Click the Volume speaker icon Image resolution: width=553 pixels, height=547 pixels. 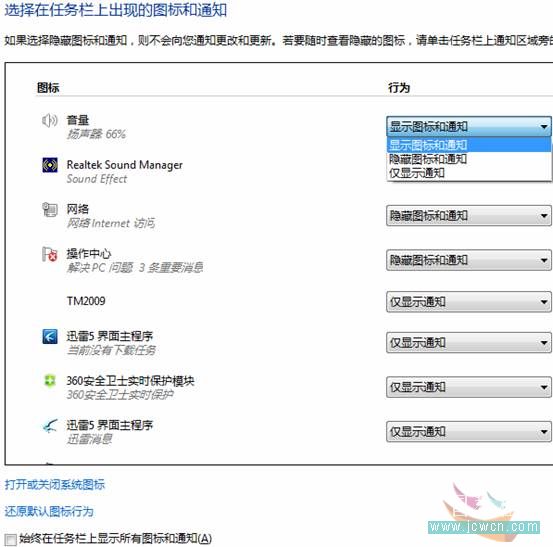[49, 121]
